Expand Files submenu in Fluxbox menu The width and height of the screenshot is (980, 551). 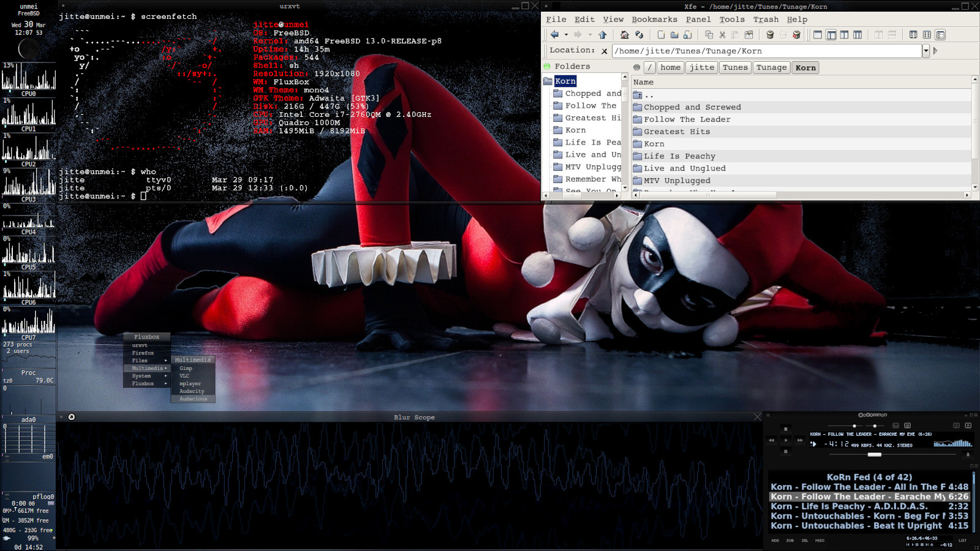(x=147, y=361)
